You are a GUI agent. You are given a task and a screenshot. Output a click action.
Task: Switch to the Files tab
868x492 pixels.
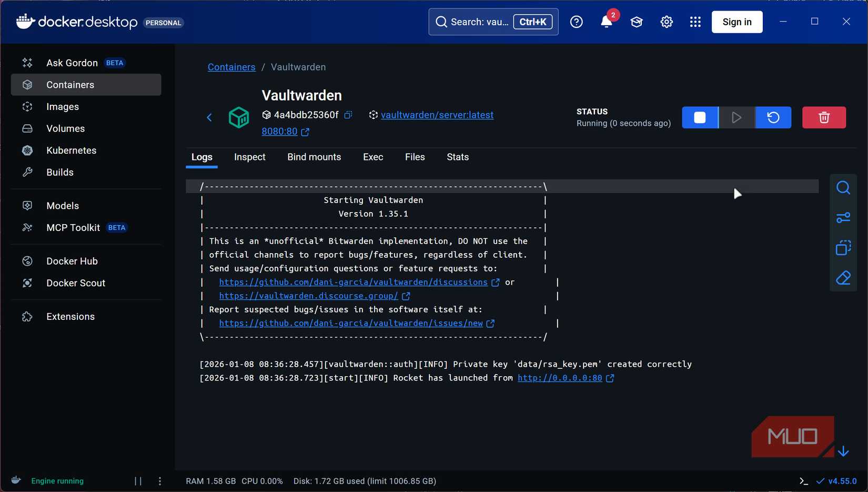[415, 157]
